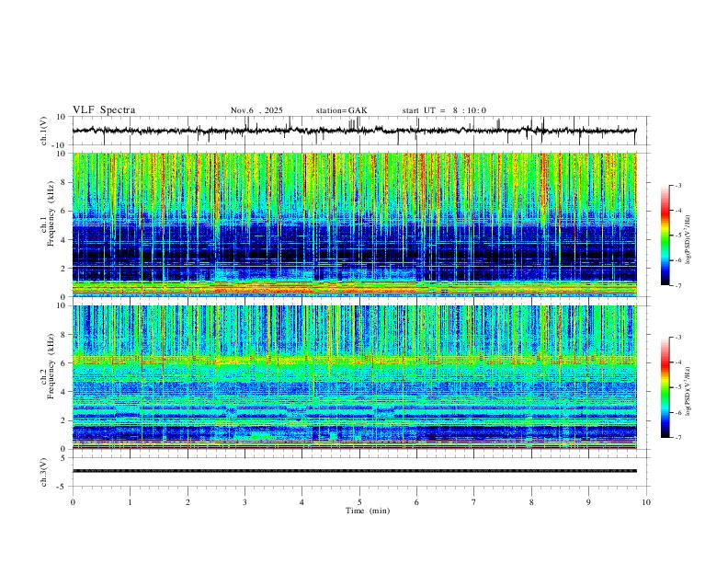Screen dimensions: 728x563
Task: Click time axis tick label '8'
Action: (531, 502)
